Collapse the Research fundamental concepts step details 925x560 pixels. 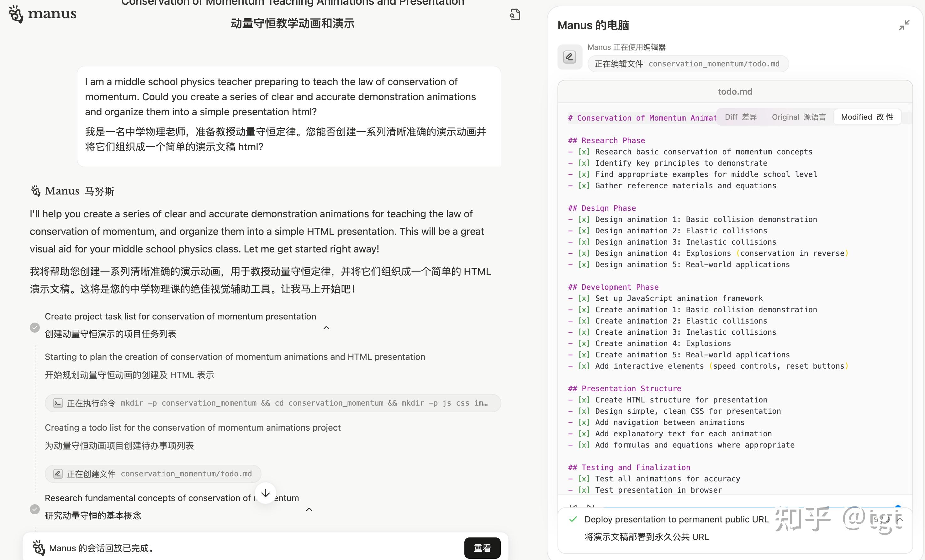[x=309, y=509]
